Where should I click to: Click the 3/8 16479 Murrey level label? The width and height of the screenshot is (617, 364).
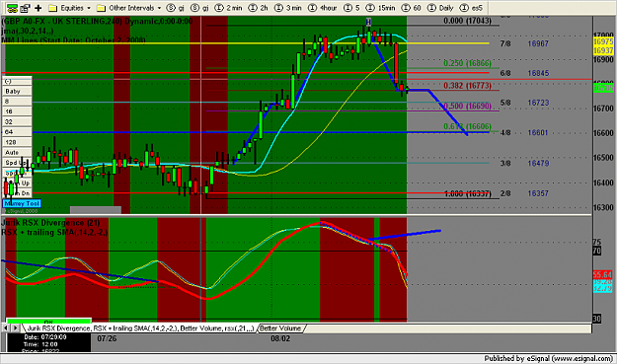click(524, 163)
